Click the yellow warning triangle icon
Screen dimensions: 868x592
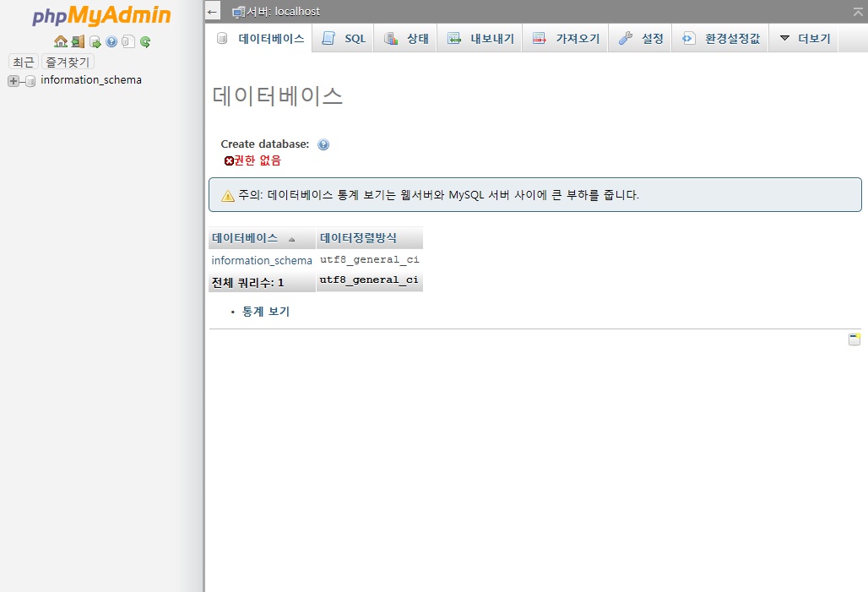pyautogui.click(x=228, y=196)
